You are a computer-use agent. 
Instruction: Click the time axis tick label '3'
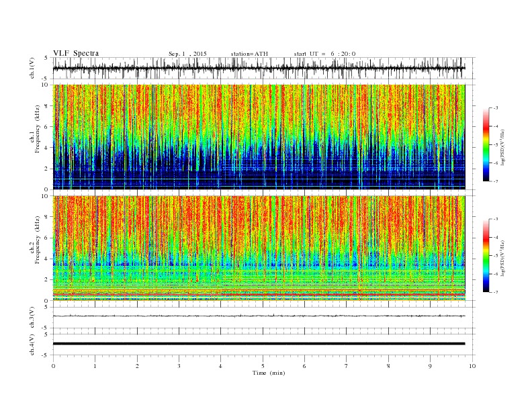click(x=179, y=366)
